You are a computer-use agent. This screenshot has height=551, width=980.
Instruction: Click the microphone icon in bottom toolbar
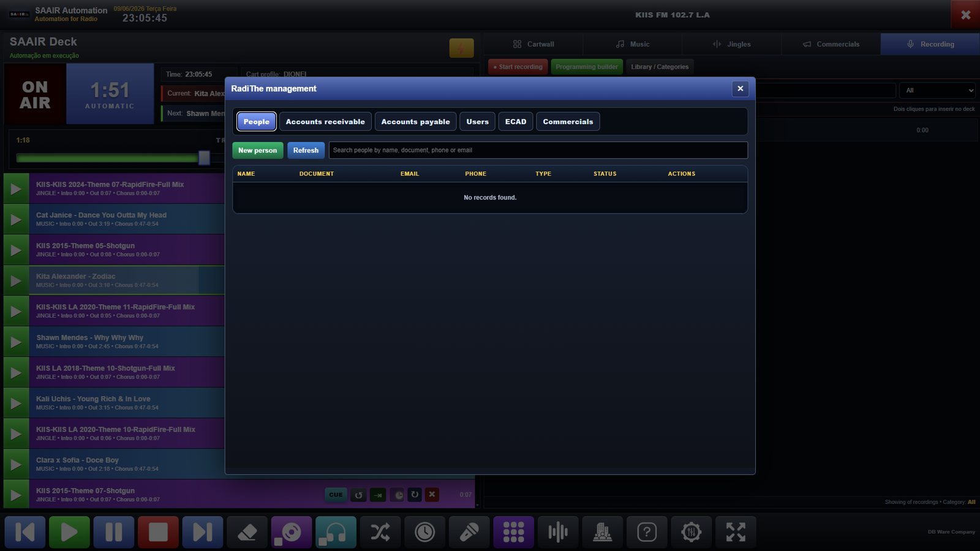(469, 532)
